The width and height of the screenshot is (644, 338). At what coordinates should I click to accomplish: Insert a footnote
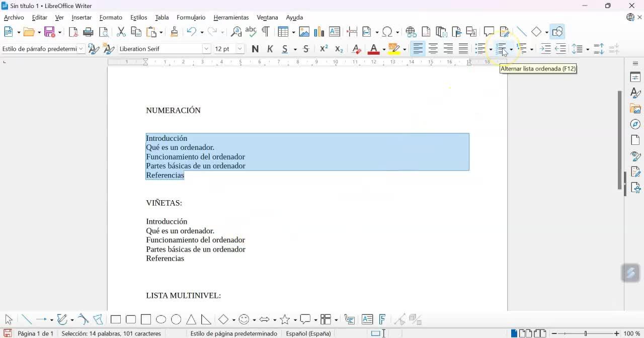(426, 32)
